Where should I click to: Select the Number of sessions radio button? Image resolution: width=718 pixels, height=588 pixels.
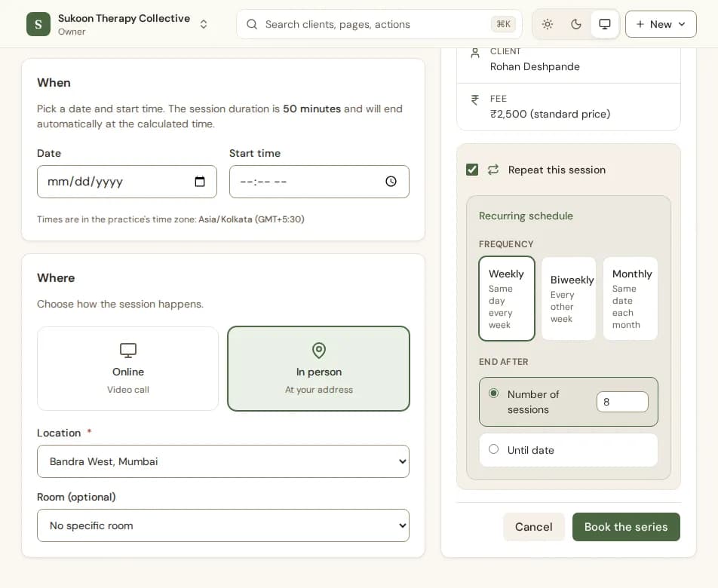click(493, 393)
